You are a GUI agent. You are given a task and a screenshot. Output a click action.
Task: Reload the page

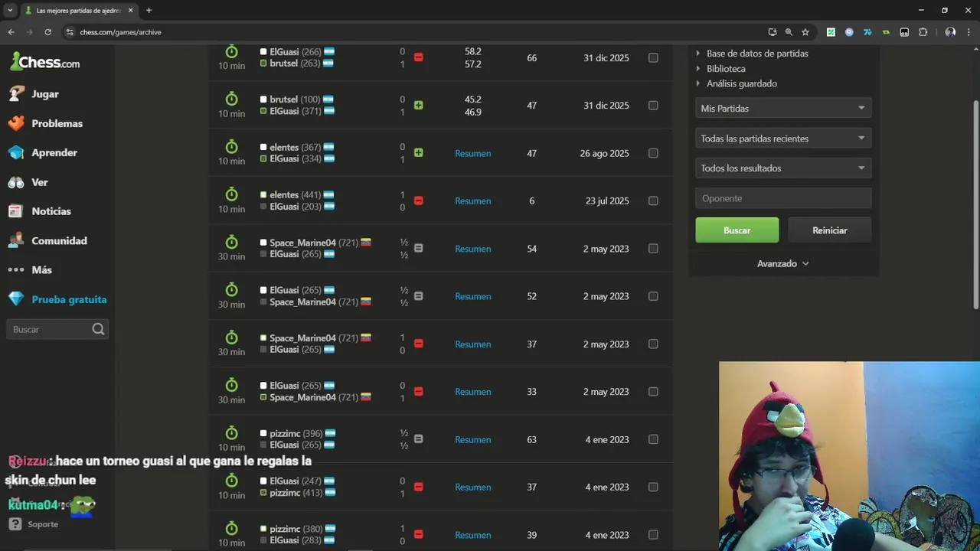click(x=47, y=32)
